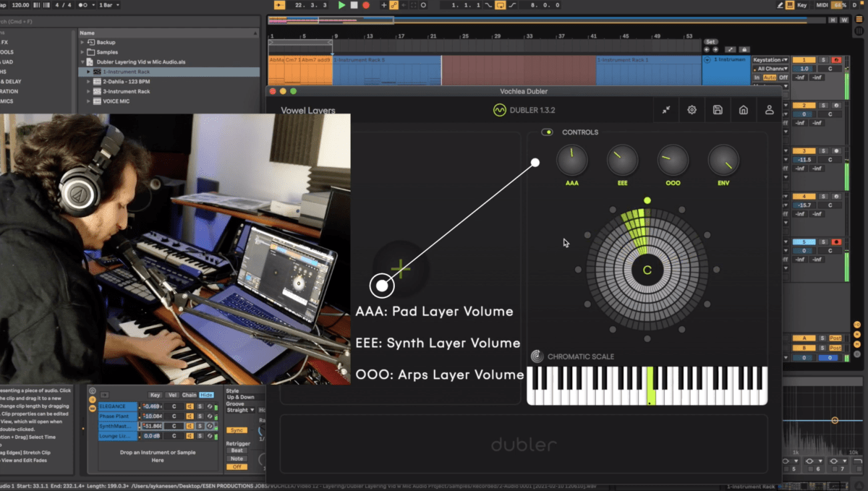Set monitor to In on track 1

coord(757,77)
